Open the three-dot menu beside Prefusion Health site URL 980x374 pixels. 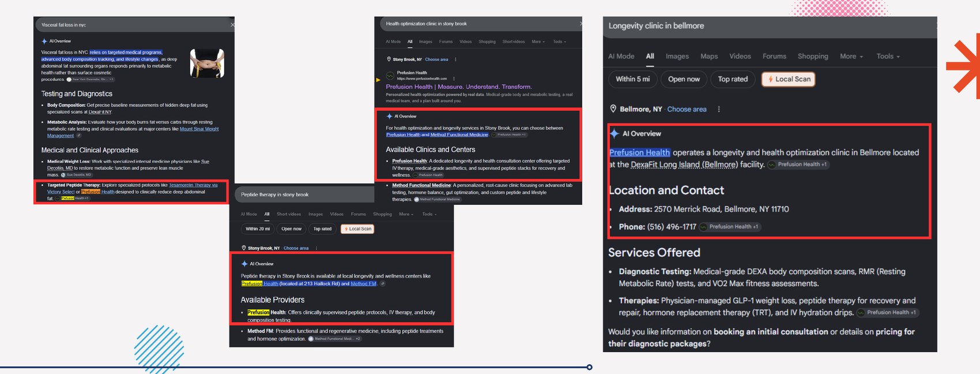454,78
